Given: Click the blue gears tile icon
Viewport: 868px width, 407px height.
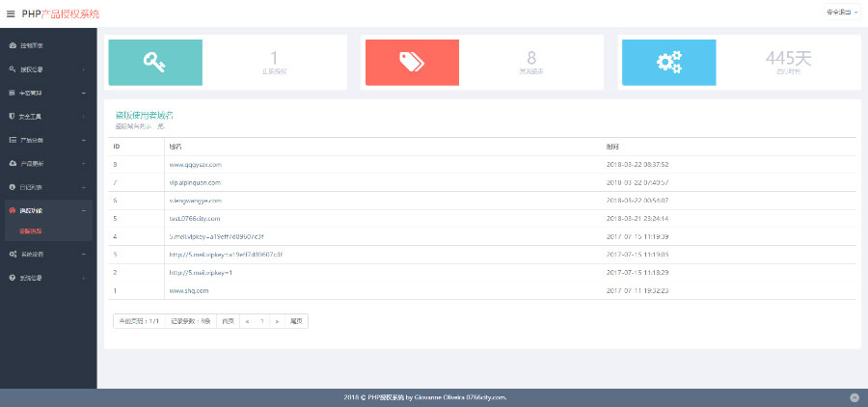Looking at the screenshot, I should pyautogui.click(x=668, y=63).
